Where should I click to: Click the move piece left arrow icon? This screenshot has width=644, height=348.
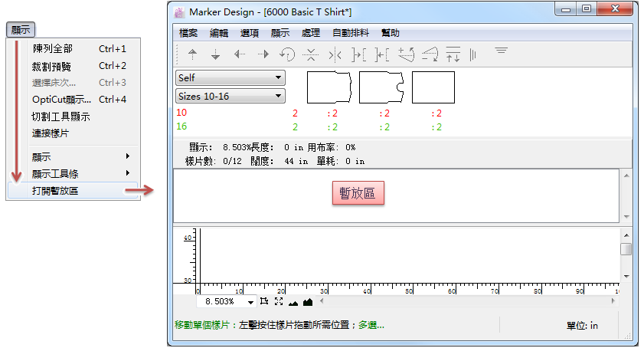pyautogui.click(x=240, y=54)
